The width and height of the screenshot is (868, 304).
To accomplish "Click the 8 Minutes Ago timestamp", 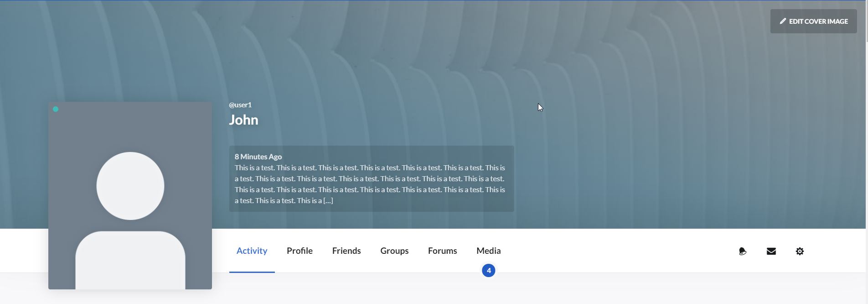I will point(258,157).
